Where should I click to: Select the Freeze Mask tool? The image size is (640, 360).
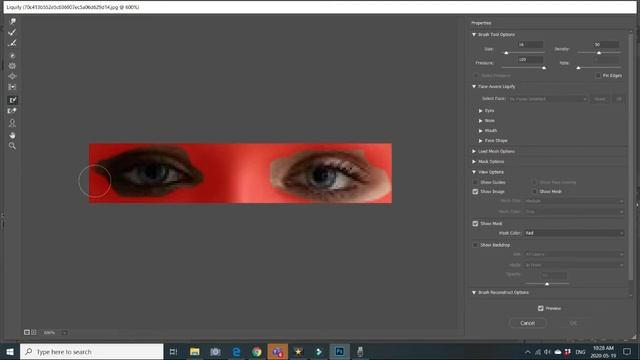point(12,100)
